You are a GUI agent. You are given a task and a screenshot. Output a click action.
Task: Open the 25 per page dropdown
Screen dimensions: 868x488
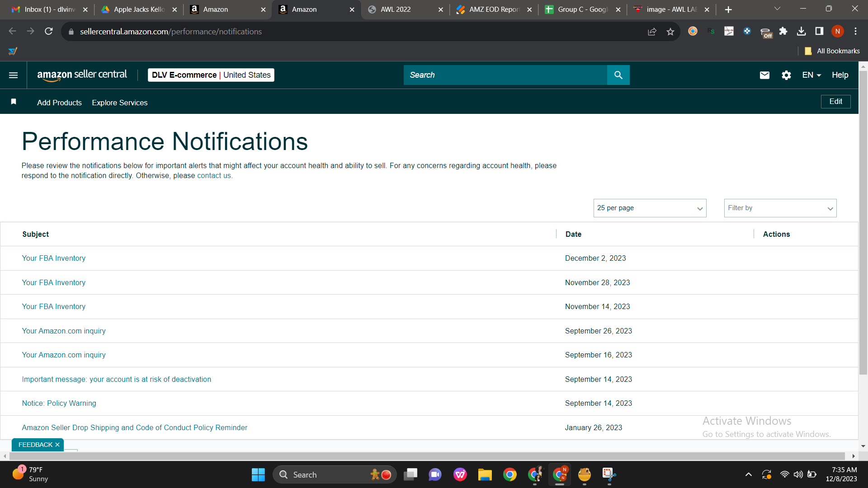pos(650,208)
